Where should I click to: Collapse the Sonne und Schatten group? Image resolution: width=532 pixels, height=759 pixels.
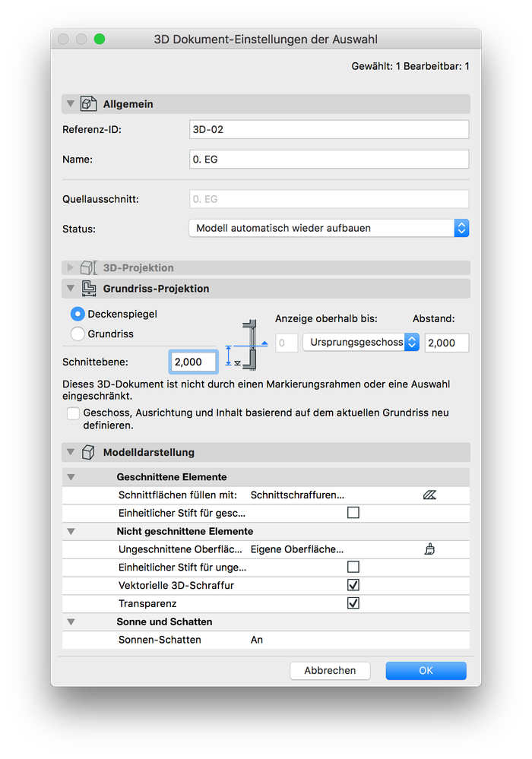tap(71, 621)
